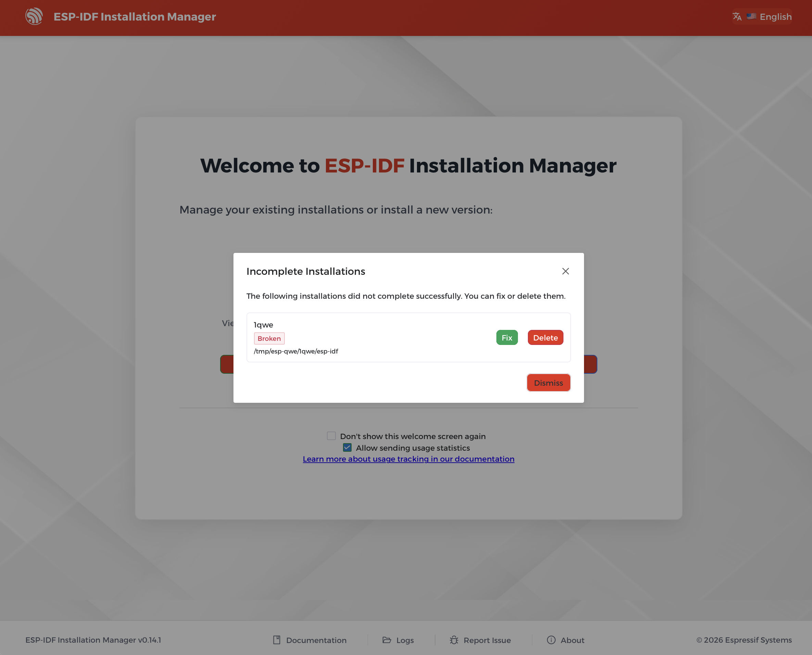Open the usage tracking documentation link
Screen dimensions: 812x655
(408, 459)
